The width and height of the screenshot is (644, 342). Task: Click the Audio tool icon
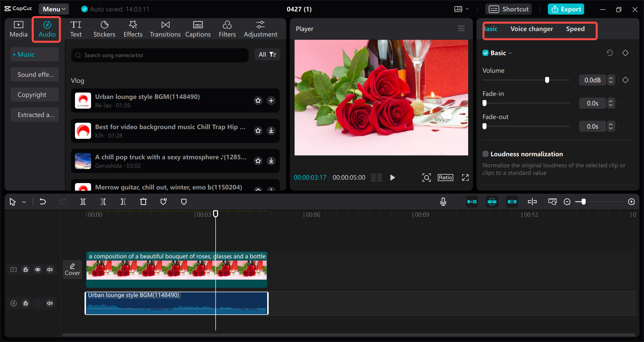pyautogui.click(x=47, y=28)
